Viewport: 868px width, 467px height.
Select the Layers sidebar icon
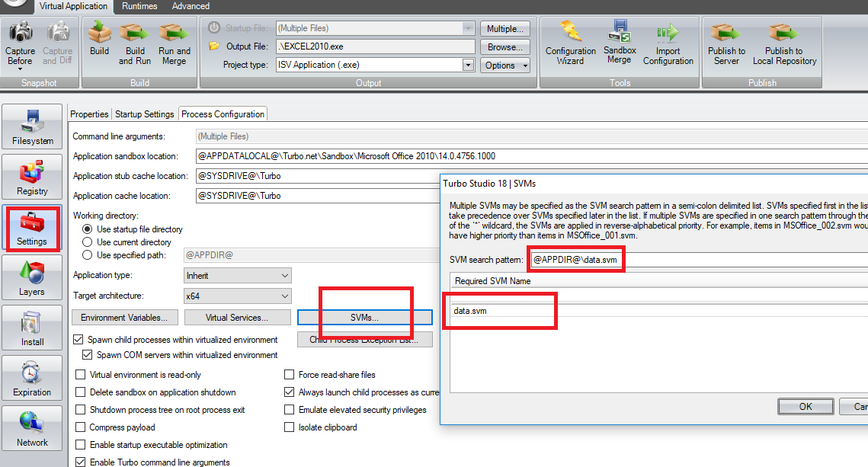tap(32, 277)
